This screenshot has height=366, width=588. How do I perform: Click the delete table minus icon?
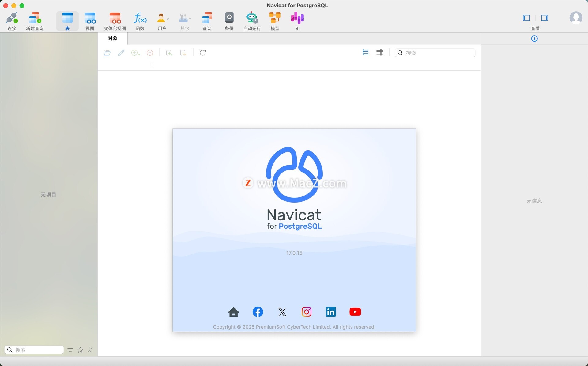click(150, 53)
